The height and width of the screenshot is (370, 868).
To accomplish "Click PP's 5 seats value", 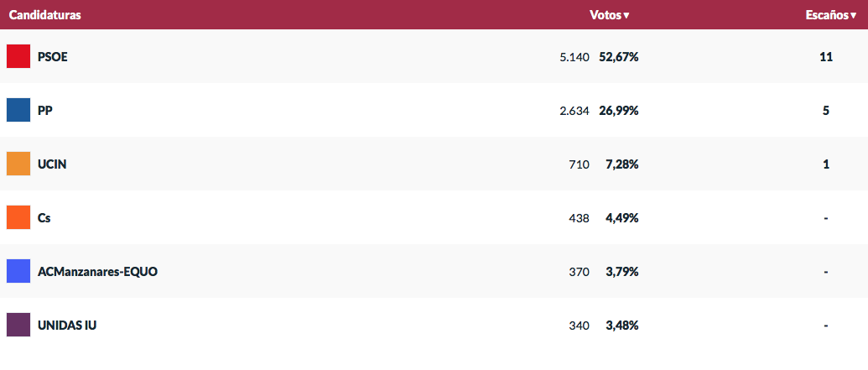I will pyautogui.click(x=826, y=110).
